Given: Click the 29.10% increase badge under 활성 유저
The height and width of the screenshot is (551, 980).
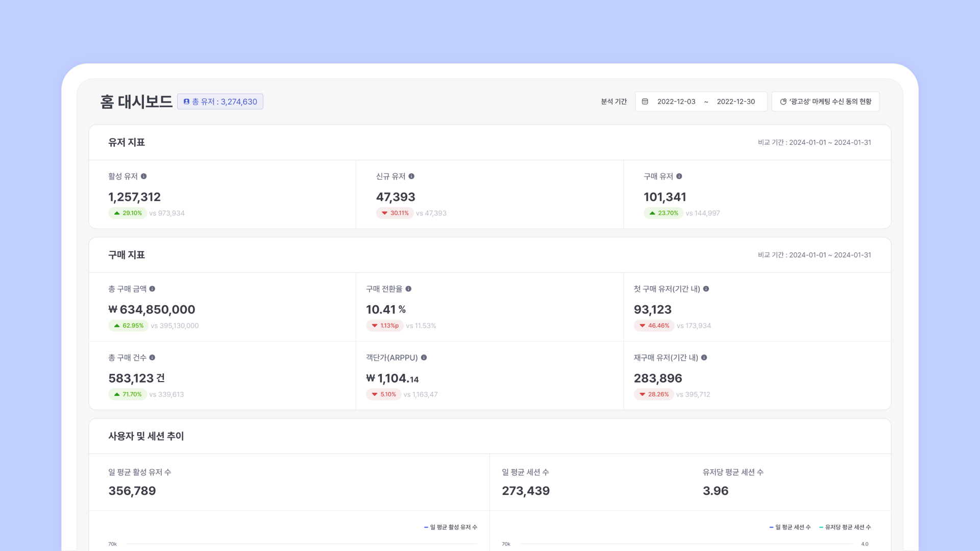Looking at the screenshot, I should pos(128,213).
